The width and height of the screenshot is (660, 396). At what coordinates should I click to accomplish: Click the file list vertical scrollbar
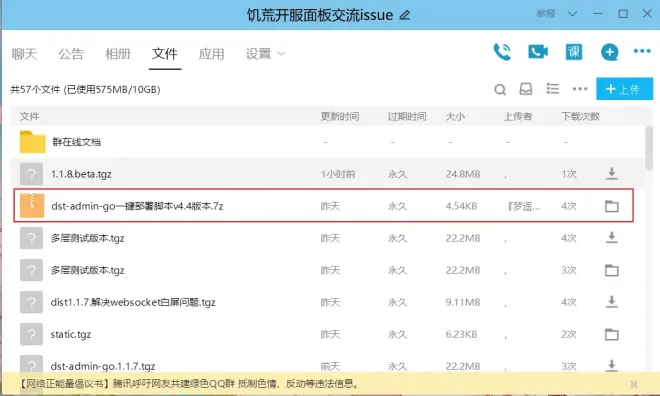[x=649, y=147]
